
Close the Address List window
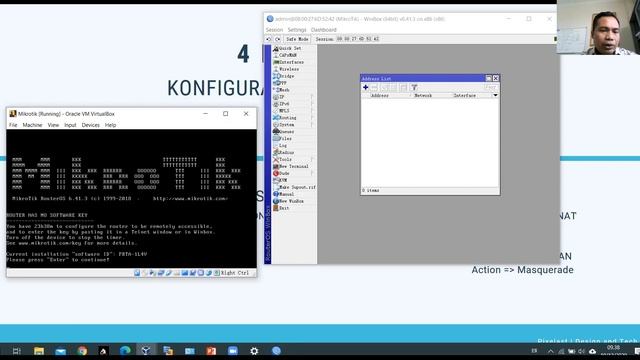496,78
